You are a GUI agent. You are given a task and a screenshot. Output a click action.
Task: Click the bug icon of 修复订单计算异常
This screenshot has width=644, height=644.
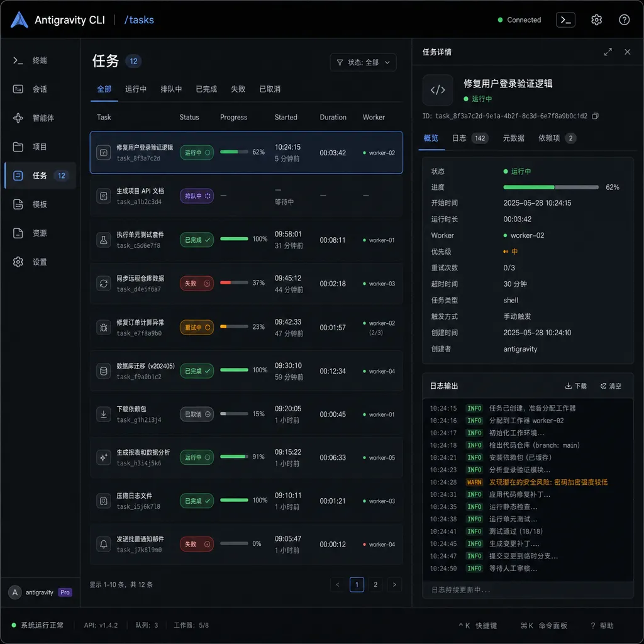click(104, 327)
